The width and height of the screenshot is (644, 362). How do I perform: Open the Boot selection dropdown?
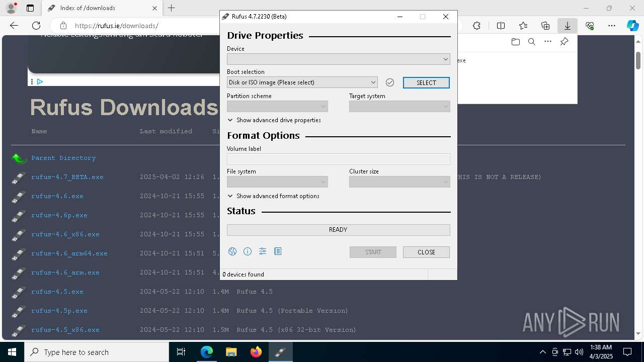[302, 82]
